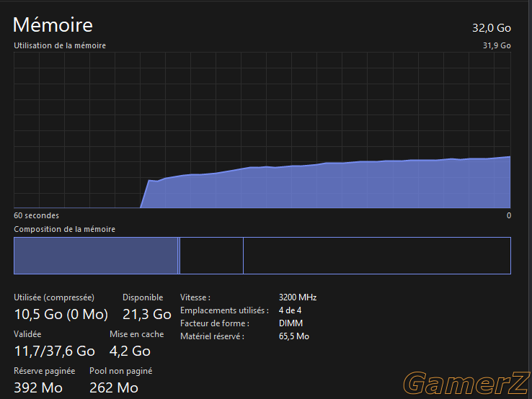Viewport: 532px width, 399px height.
Task: Click the Mise en cache label
Action: (x=137, y=334)
